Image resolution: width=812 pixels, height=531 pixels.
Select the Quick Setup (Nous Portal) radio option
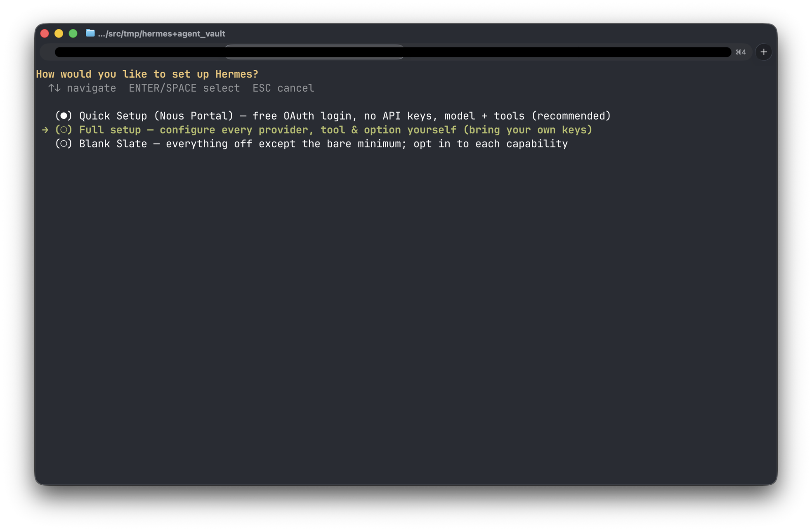pos(64,116)
